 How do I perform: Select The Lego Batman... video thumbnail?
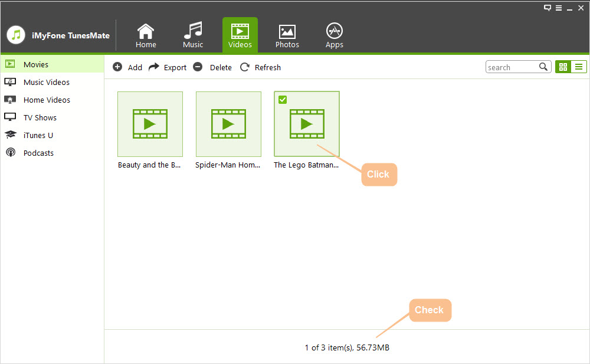click(307, 124)
